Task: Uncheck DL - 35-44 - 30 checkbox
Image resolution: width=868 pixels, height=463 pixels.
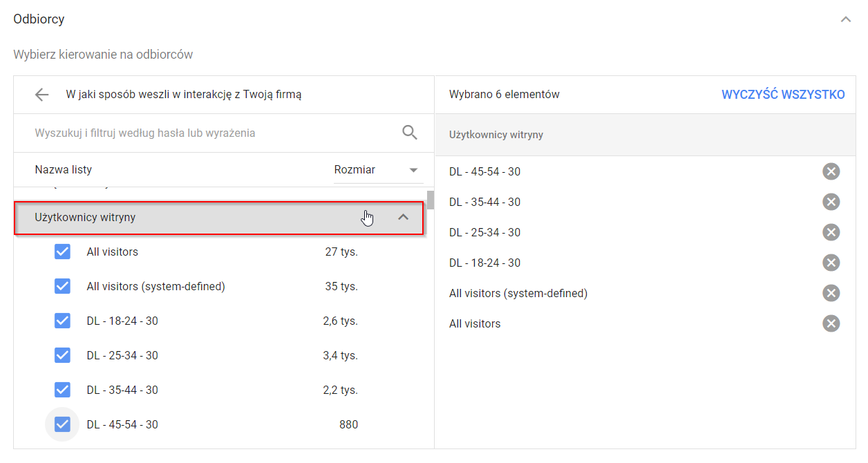Action: tap(62, 390)
